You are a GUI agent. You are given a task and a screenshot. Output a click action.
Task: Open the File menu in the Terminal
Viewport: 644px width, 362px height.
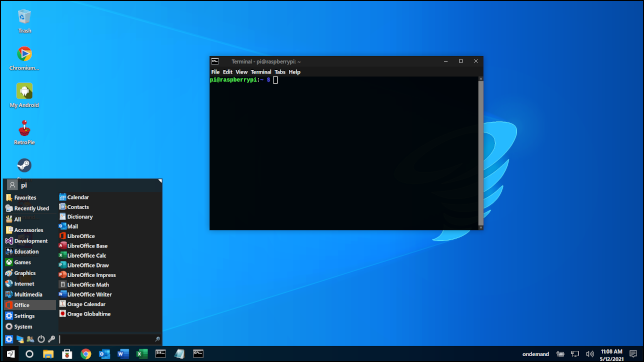(x=215, y=72)
